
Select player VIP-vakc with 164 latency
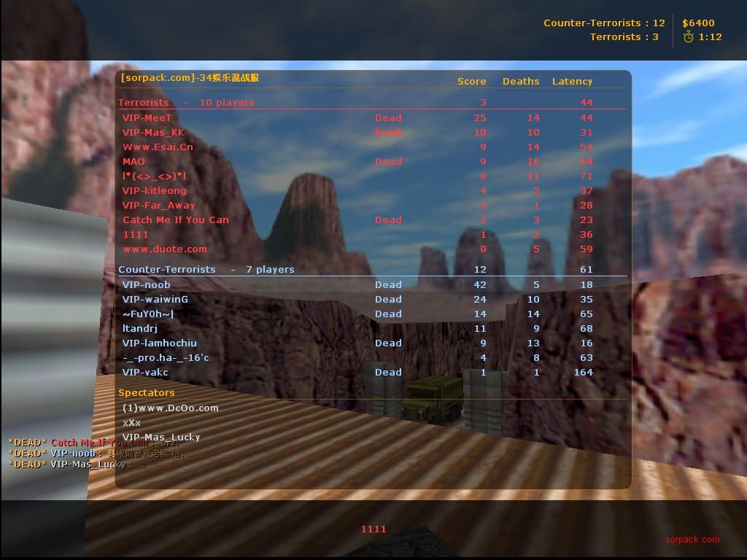(x=145, y=372)
